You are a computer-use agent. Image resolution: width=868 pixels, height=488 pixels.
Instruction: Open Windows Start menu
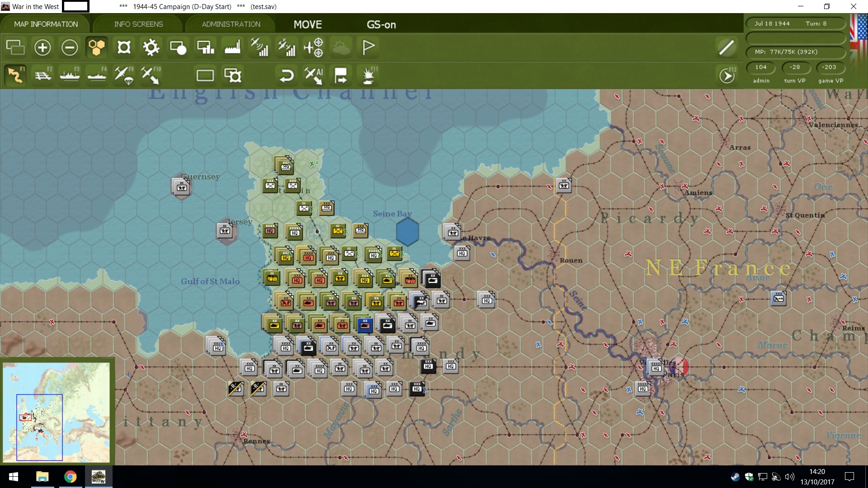pos(13,477)
